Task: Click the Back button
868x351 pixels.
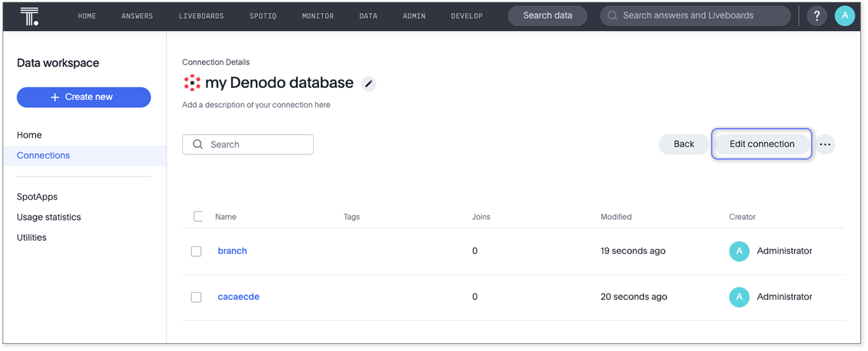Action: point(683,145)
